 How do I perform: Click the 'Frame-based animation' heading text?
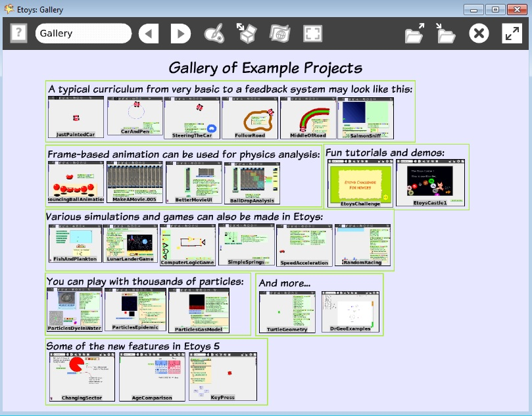tap(183, 154)
